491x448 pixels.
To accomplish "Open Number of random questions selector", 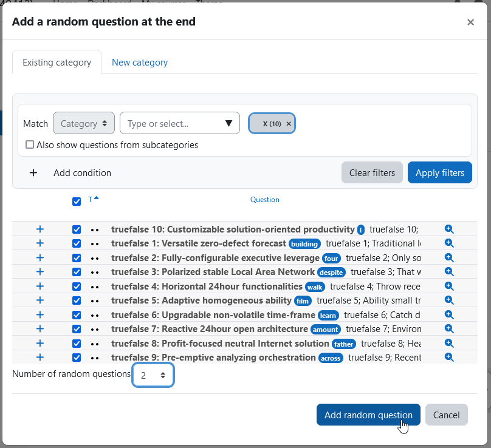I will 153,375.
